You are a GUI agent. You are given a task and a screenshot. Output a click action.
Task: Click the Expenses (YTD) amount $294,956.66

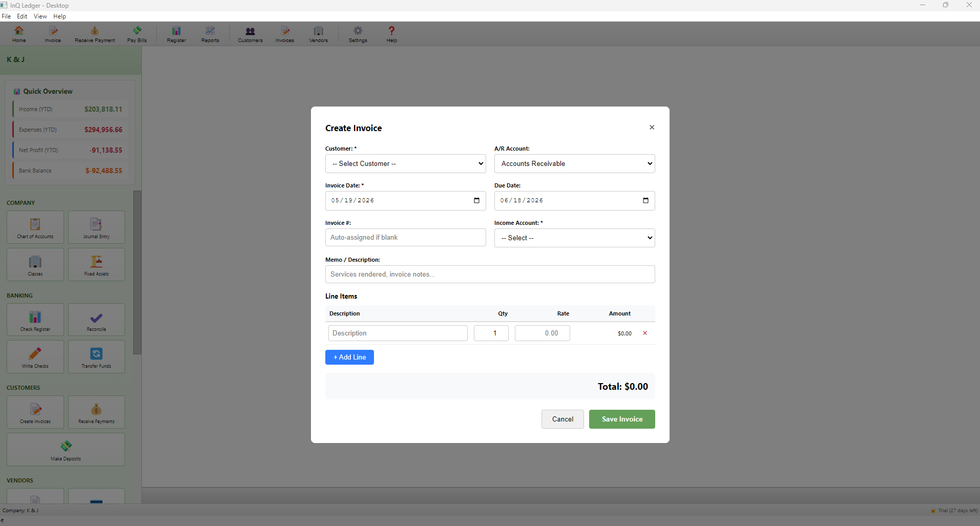point(103,130)
